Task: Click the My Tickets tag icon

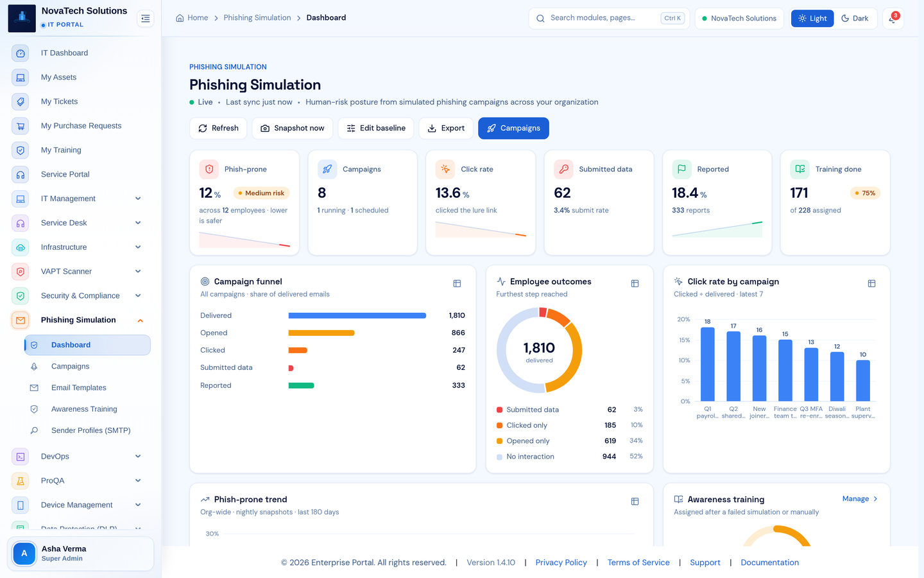Action: coord(21,101)
